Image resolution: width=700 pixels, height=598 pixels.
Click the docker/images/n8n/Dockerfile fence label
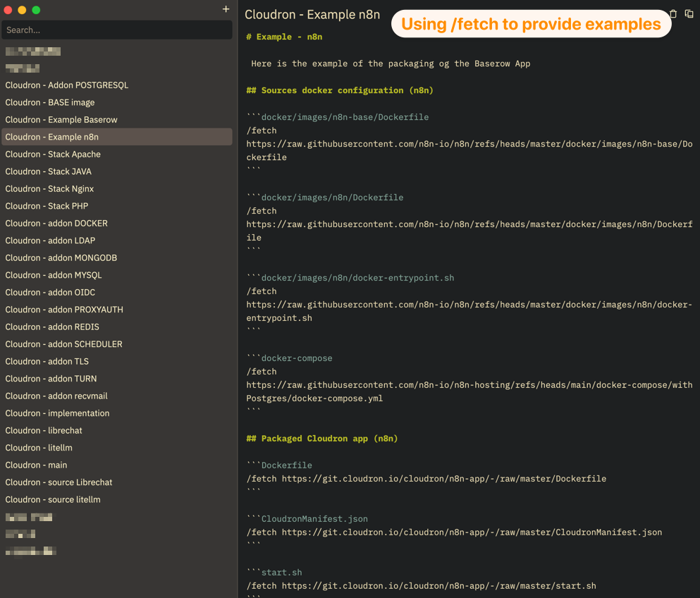(332, 197)
